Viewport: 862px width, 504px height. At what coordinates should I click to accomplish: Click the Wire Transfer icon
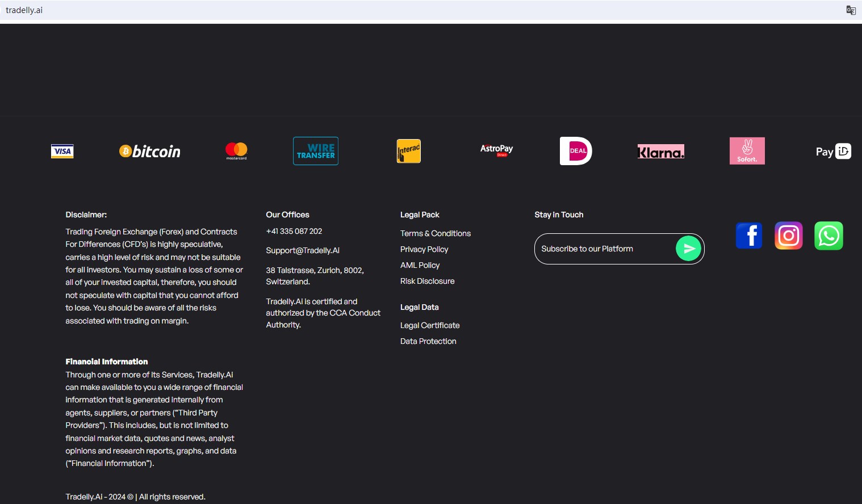click(316, 151)
